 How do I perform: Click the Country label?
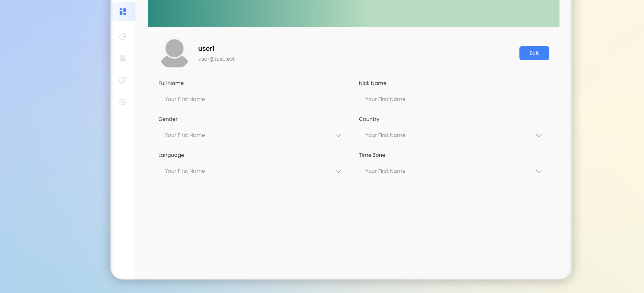tap(369, 119)
